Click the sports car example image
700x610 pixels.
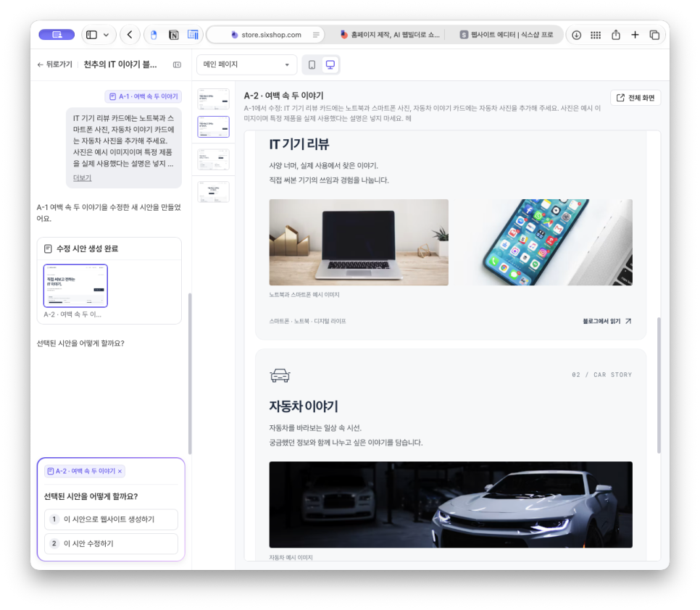point(451,505)
